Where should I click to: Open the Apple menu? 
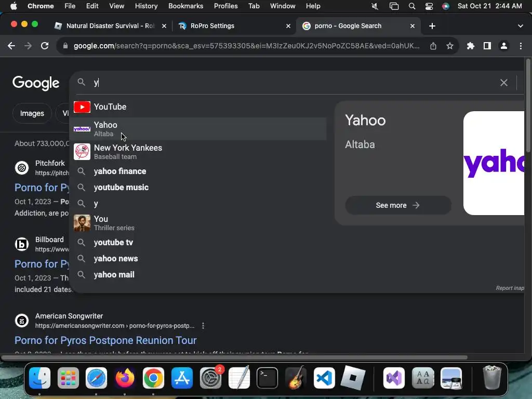pyautogui.click(x=14, y=6)
